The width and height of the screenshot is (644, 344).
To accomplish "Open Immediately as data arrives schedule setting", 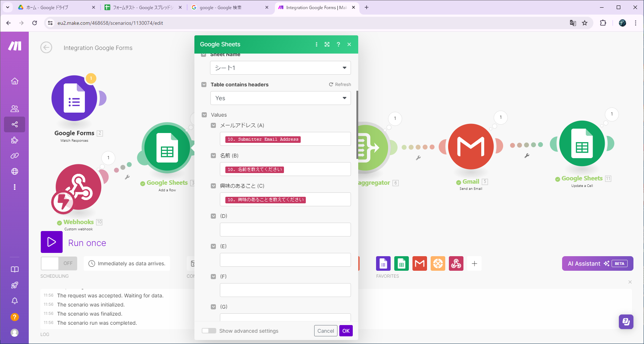I will pyautogui.click(x=127, y=263).
